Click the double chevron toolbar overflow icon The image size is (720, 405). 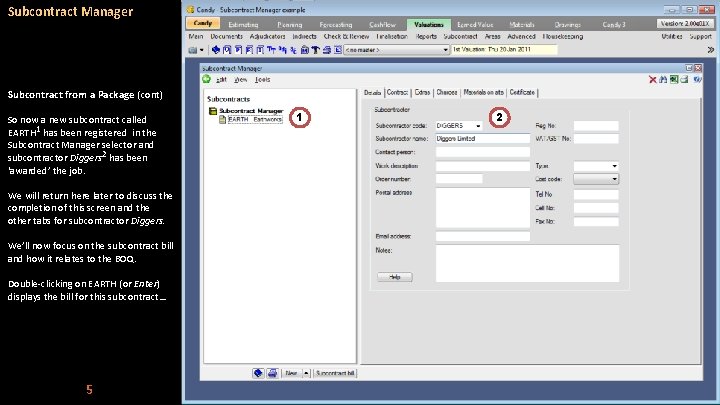pyautogui.click(x=711, y=50)
